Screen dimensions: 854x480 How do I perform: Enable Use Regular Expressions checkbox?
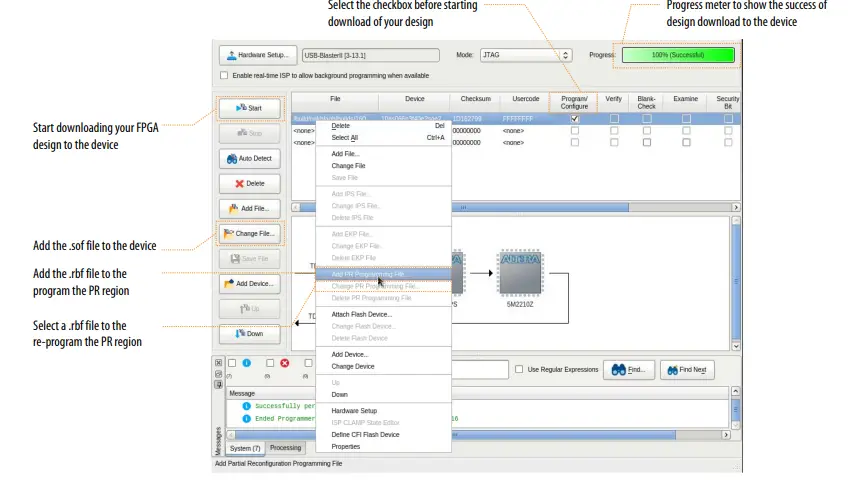coord(518,370)
